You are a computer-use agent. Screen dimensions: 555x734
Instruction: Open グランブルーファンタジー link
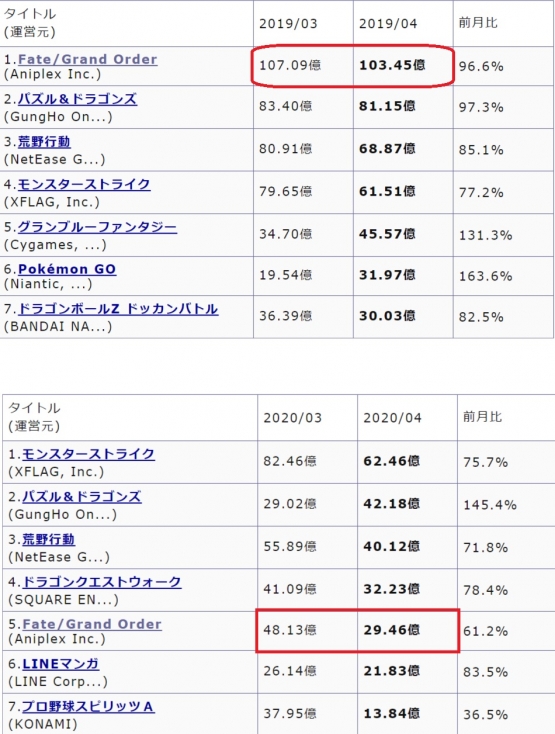(97, 227)
